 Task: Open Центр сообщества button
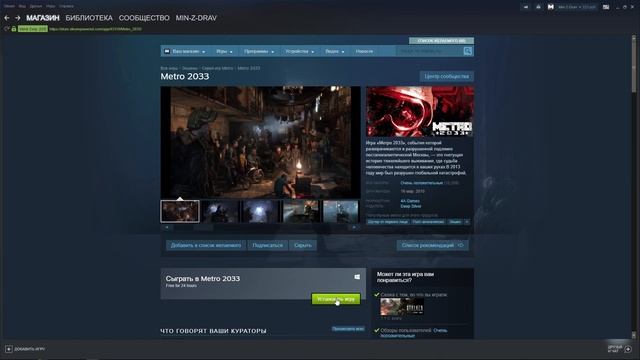447,76
